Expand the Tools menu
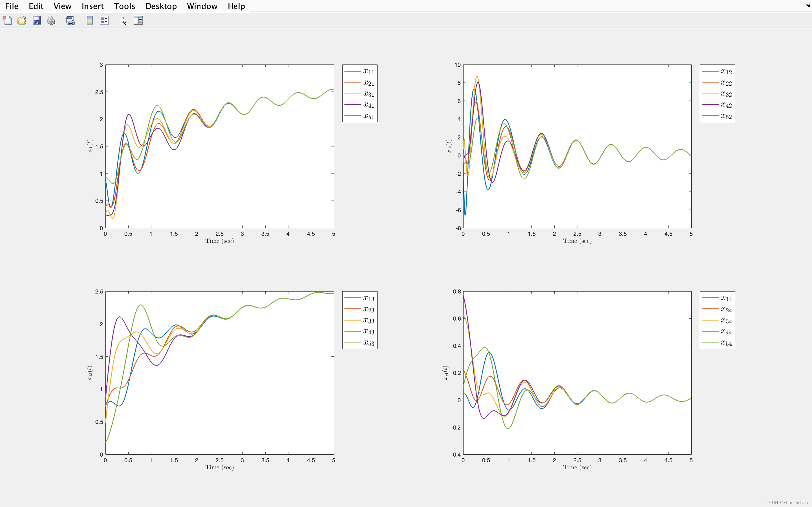 (x=124, y=6)
